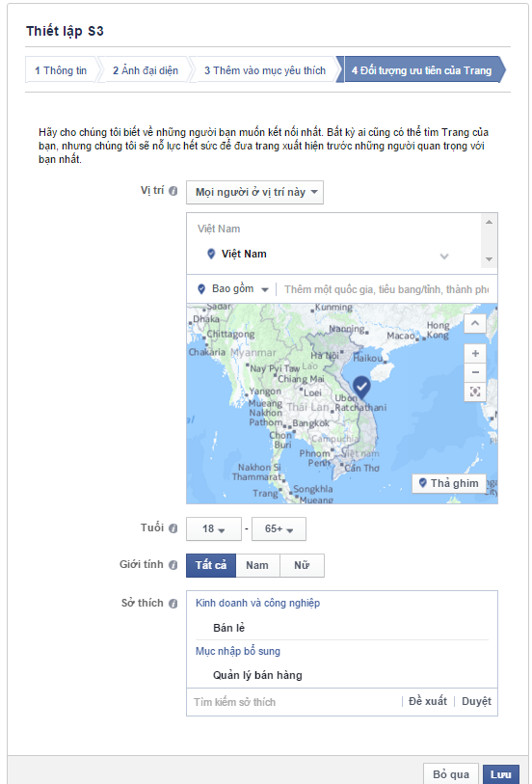Screen dimensions: 532x784
Task: Open the Bao gồm dropdown
Action: 233,289
